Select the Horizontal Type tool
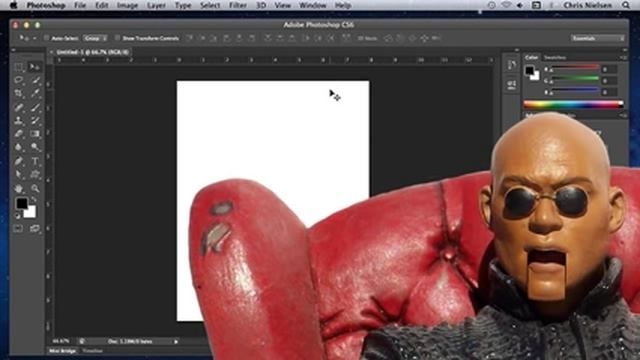 [x=35, y=161]
